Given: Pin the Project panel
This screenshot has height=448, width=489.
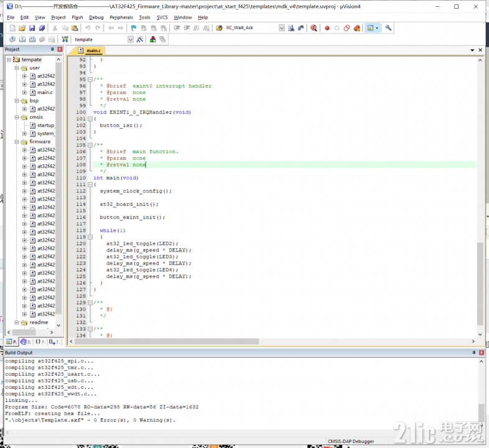Looking at the screenshot, I should tap(52, 49).
